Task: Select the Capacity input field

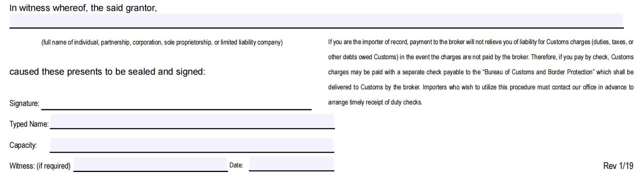Action: [191, 145]
